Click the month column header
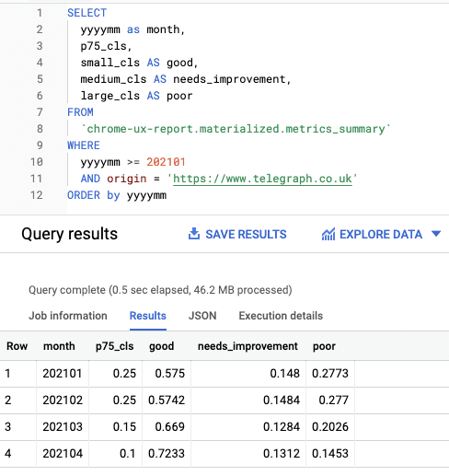The height and width of the screenshot is (476, 449). 59,346
